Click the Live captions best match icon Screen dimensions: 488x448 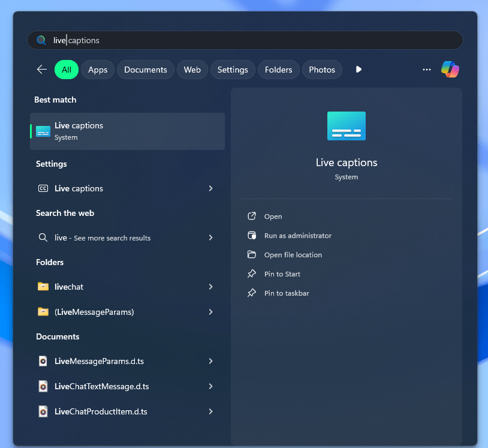[43, 131]
